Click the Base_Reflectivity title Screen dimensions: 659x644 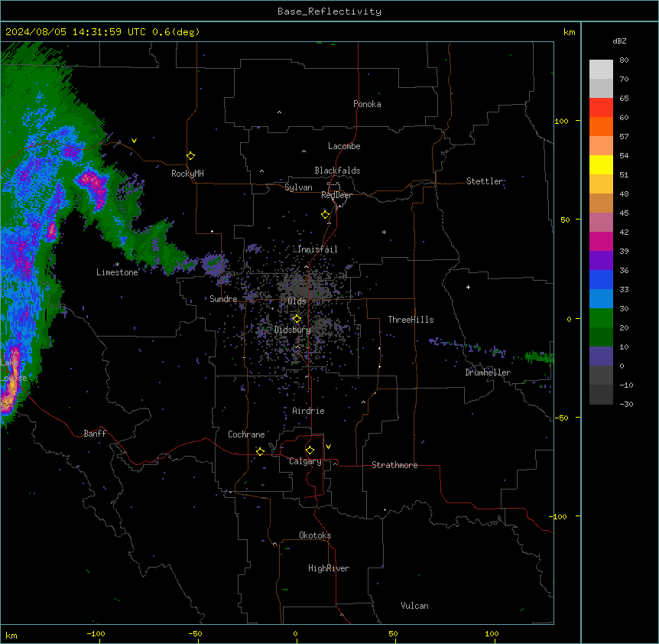(x=329, y=11)
